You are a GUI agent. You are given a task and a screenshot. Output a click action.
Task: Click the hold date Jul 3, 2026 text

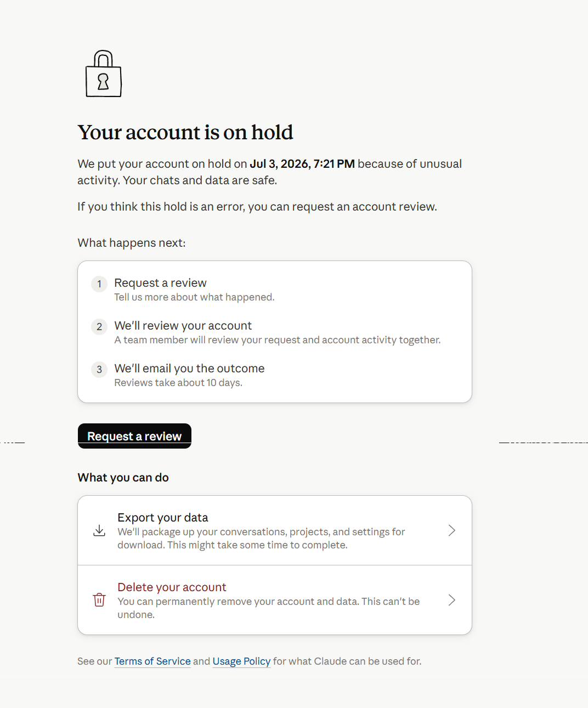tap(279, 164)
